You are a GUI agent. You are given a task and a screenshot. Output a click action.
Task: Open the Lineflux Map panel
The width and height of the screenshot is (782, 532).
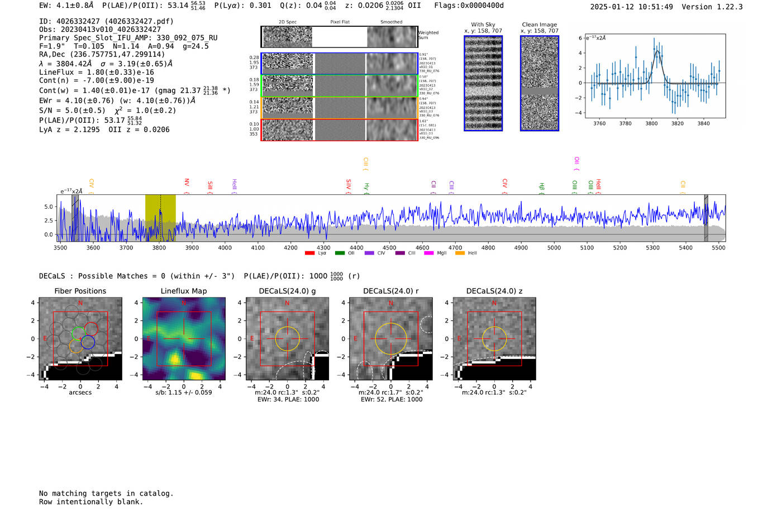[x=184, y=339]
